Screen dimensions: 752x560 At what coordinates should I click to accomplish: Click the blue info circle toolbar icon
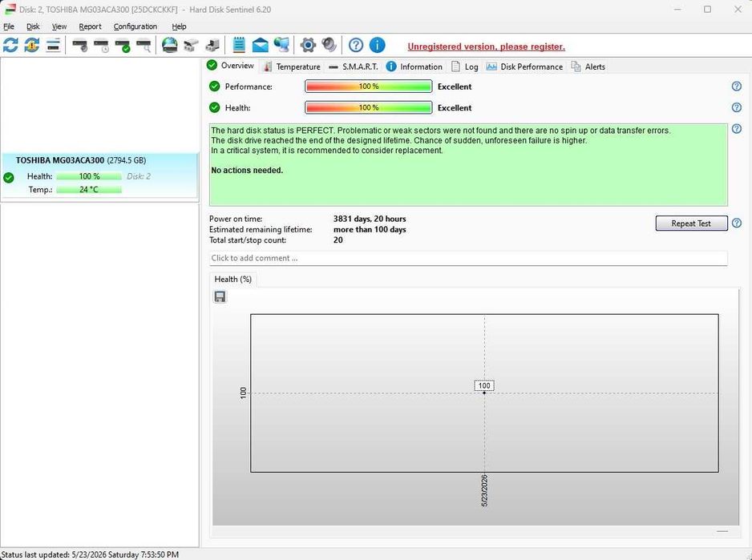pyautogui.click(x=378, y=45)
